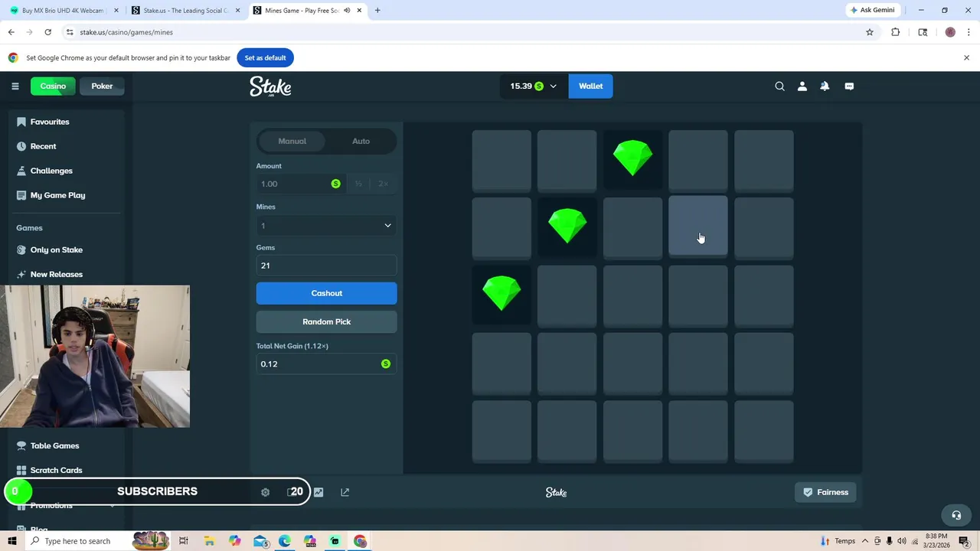
Task: Click the Random Pick button
Action: coord(326,321)
